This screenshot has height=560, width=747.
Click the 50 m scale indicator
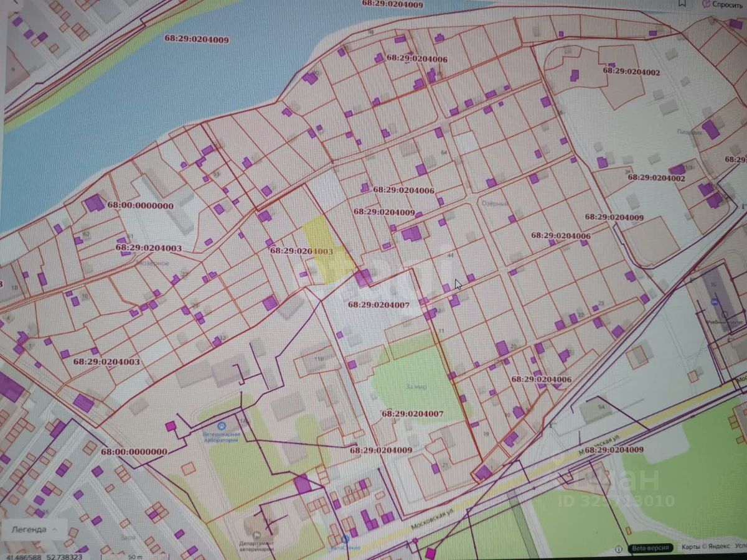coord(134,557)
